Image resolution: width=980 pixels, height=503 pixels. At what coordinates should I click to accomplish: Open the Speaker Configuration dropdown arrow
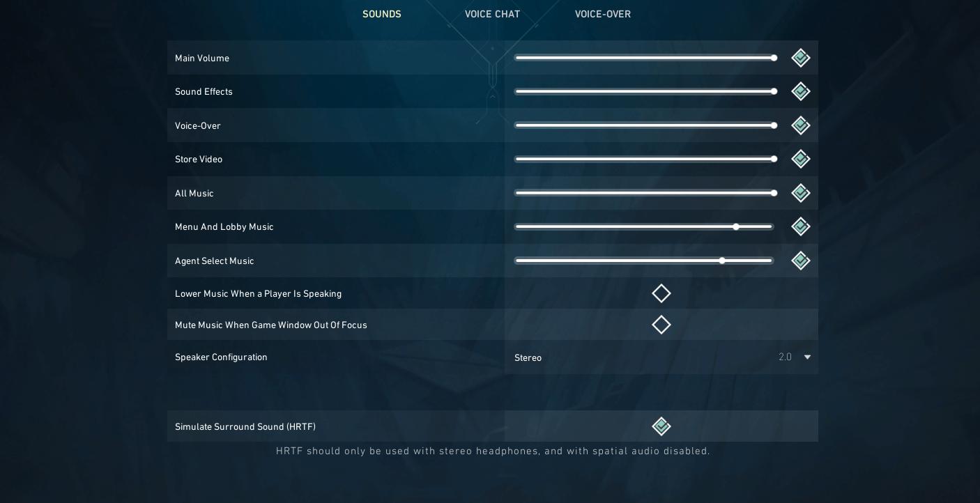tap(807, 357)
